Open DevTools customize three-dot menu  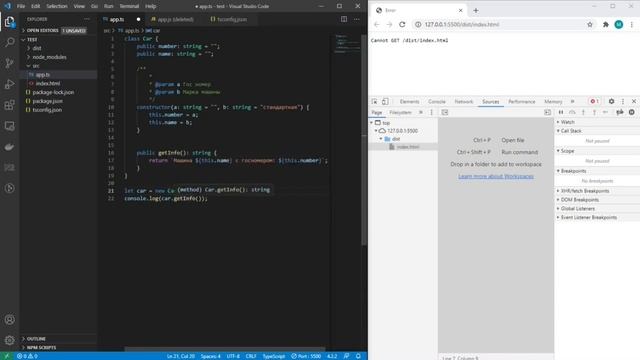pyautogui.click(x=623, y=102)
